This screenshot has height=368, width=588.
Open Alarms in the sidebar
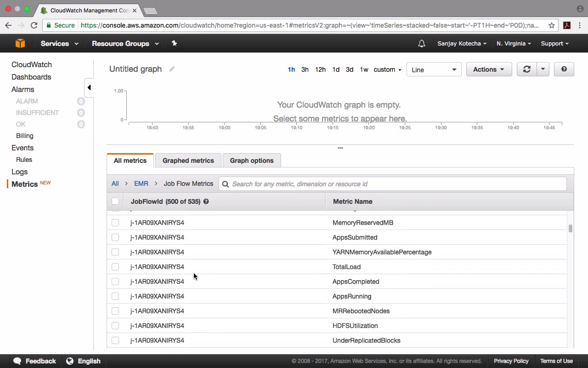click(23, 89)
